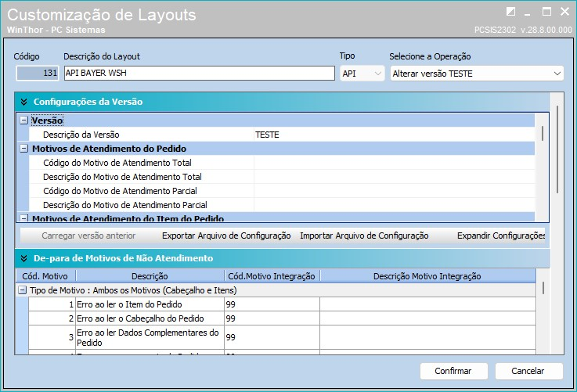Screen dimensions: 577x392
Task: Open the Selecione a Operação dropdown
Action: pyautogui.click(x=477, y=74)
